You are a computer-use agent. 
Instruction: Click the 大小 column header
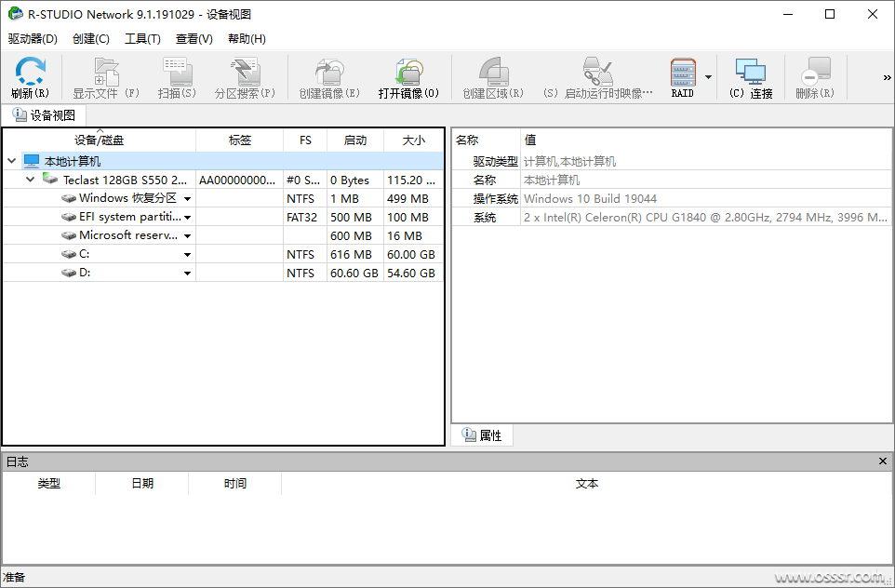tap(414, 140)
